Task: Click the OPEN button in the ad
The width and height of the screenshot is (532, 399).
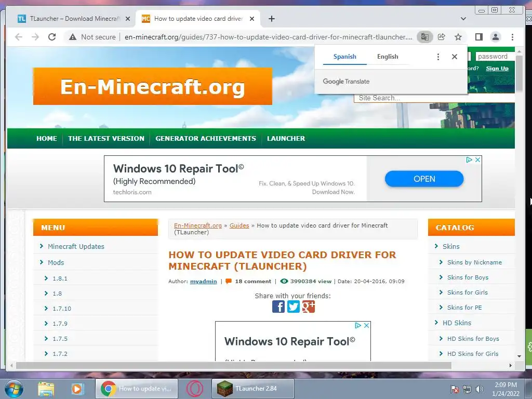Action: tap(424, 179)
